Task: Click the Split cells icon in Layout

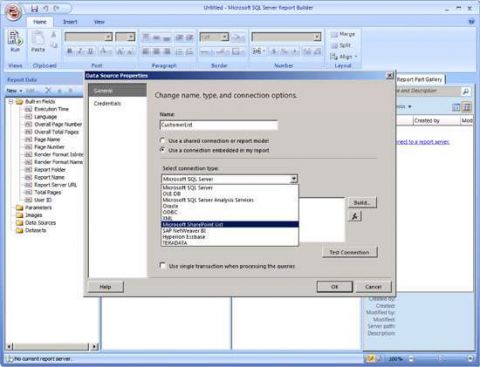Action: [334, 45]
